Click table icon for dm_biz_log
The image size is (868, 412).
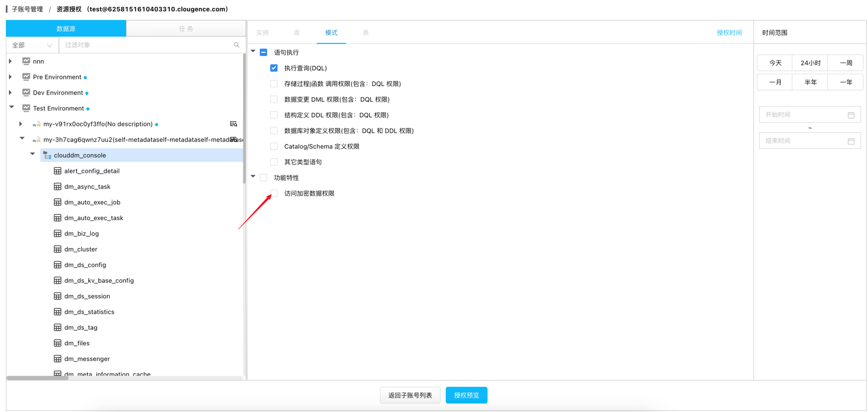(x=57, y=233)
